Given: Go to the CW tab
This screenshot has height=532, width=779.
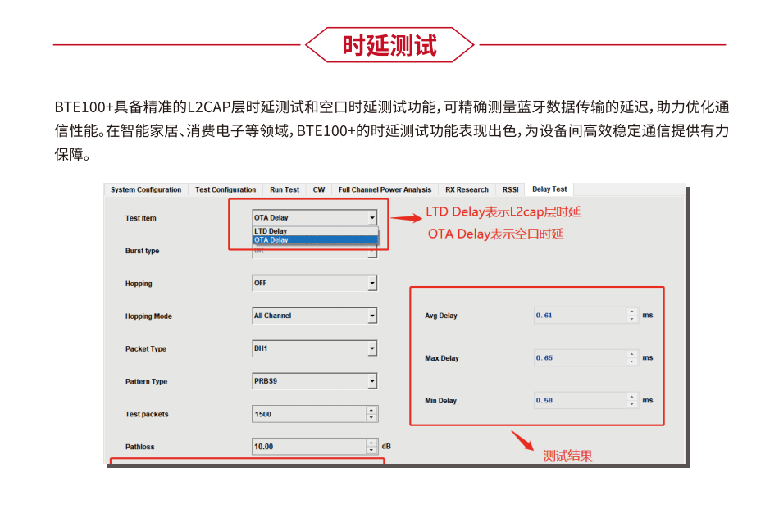Looking at the screenshot, I should [x=319, y=190].
